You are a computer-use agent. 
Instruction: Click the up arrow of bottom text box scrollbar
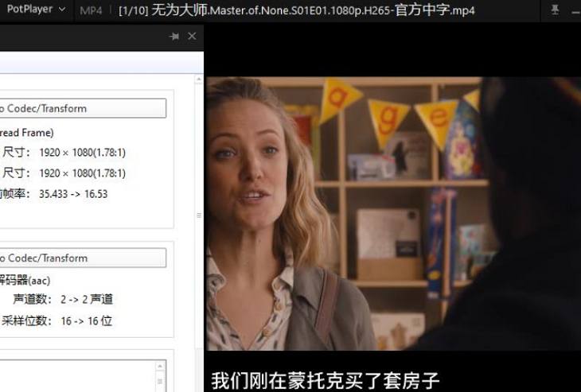point(160,367)
